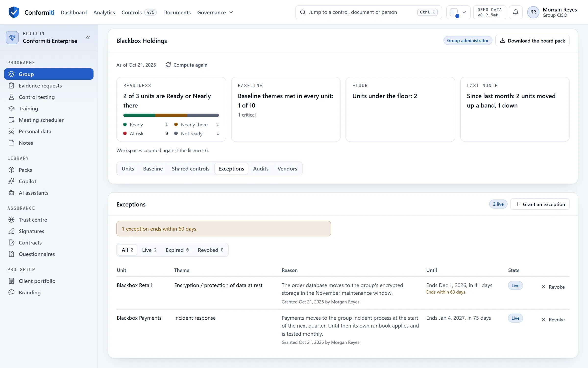Click the Notes file icon
This screenshot has height=368, width=588.
12,143
